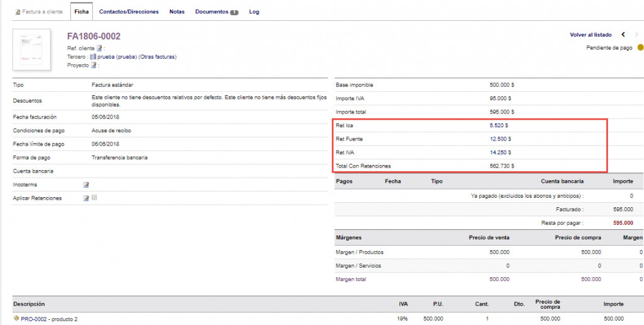Image resolution: width=644 pixels, height=325 pixels.
Task: Click the yellow Pendiente de pago status dot
Action: (x=640, y=47)
